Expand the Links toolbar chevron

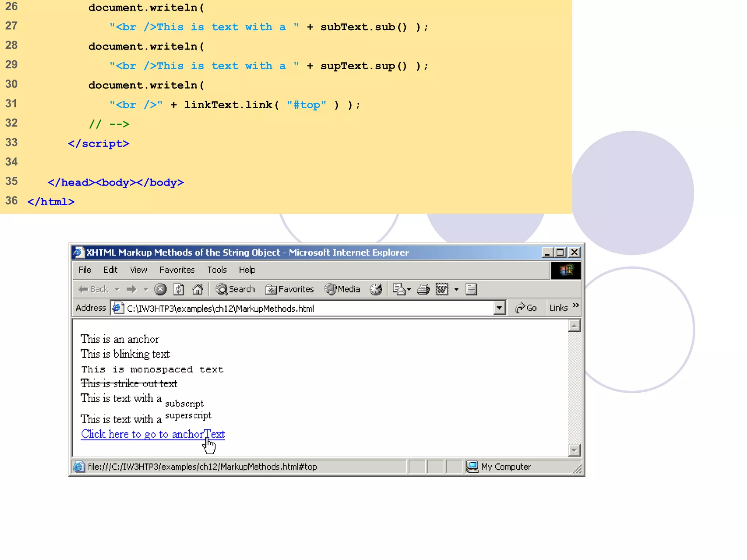(576, 306)
